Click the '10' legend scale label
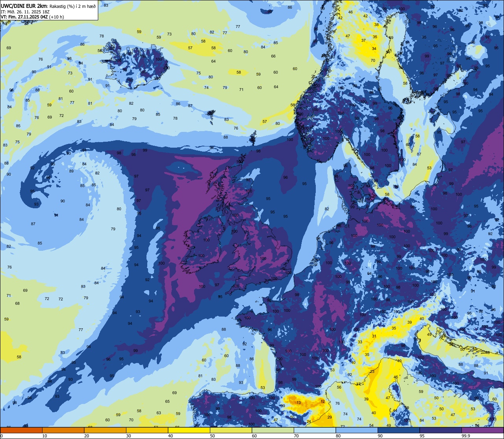Image resolution: width=504 pixels, height=439 pixels. coord(44,436)
